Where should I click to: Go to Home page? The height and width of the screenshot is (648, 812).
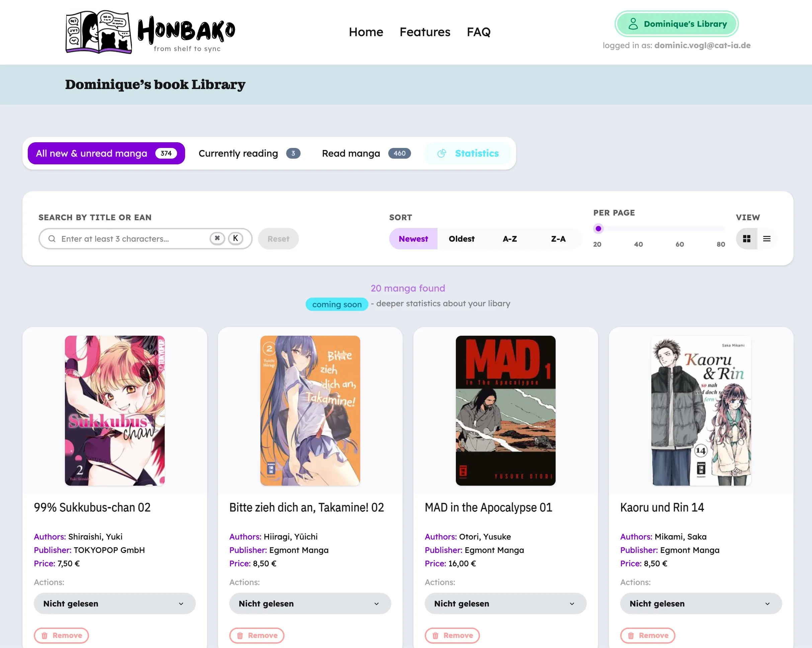click(366, 32)
